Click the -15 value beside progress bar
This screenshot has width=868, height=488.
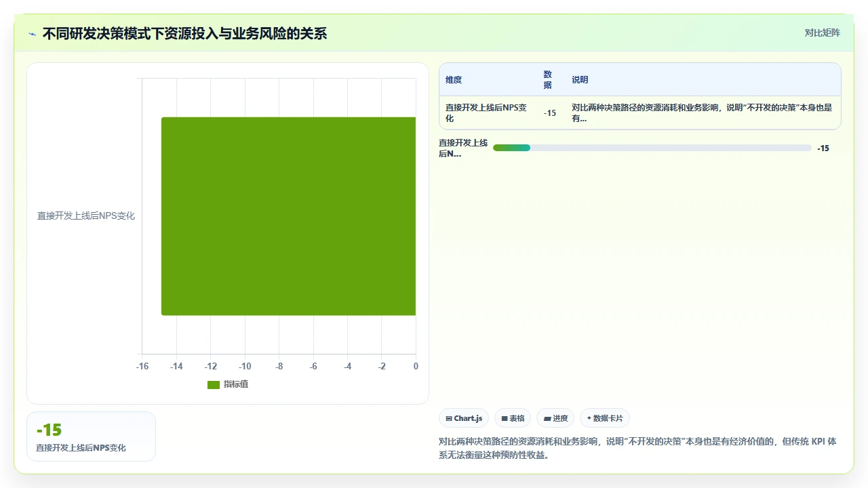(x=823, y=148)
